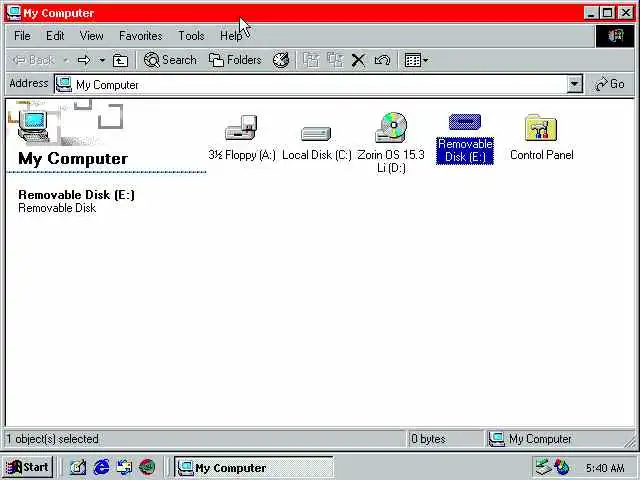
Task: Click the computer icon in the address bar
Action: [x=64, y=84]
